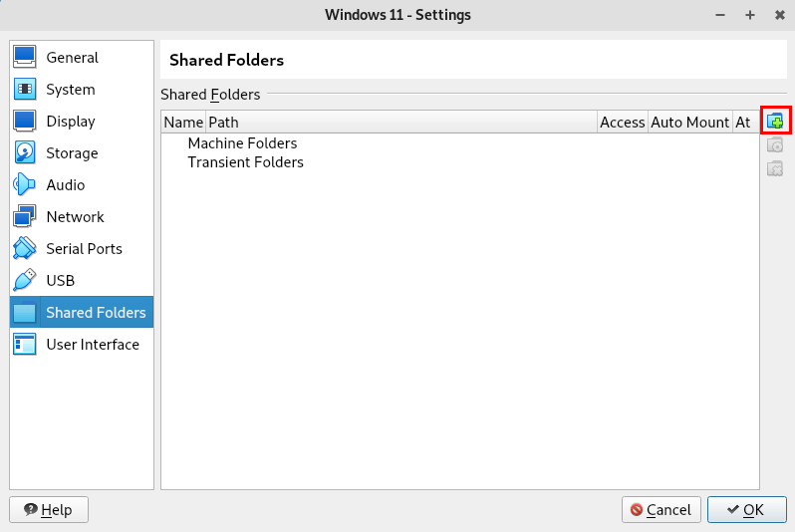This screenshot has height=532, width=795.
Task: Click the Auto Mount column header
Action: coord(690,123)
